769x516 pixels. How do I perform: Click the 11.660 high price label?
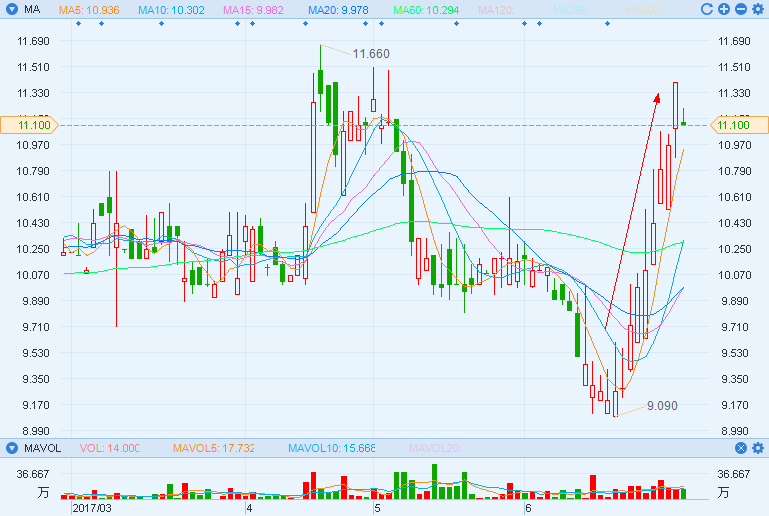pos(371,53)
